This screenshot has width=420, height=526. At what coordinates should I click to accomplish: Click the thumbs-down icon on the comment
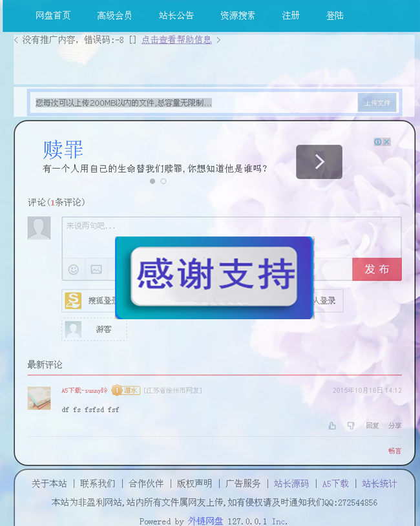coord(351,426)
